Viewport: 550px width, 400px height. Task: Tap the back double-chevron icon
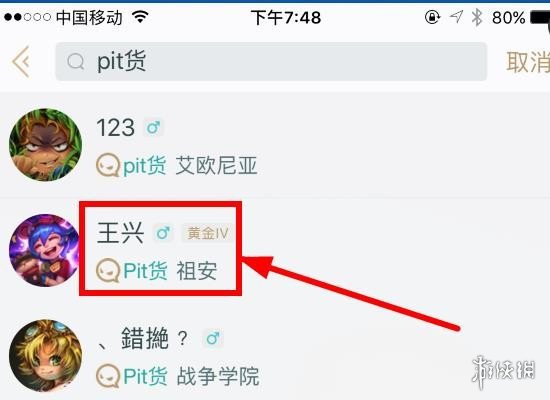[21, 62]
